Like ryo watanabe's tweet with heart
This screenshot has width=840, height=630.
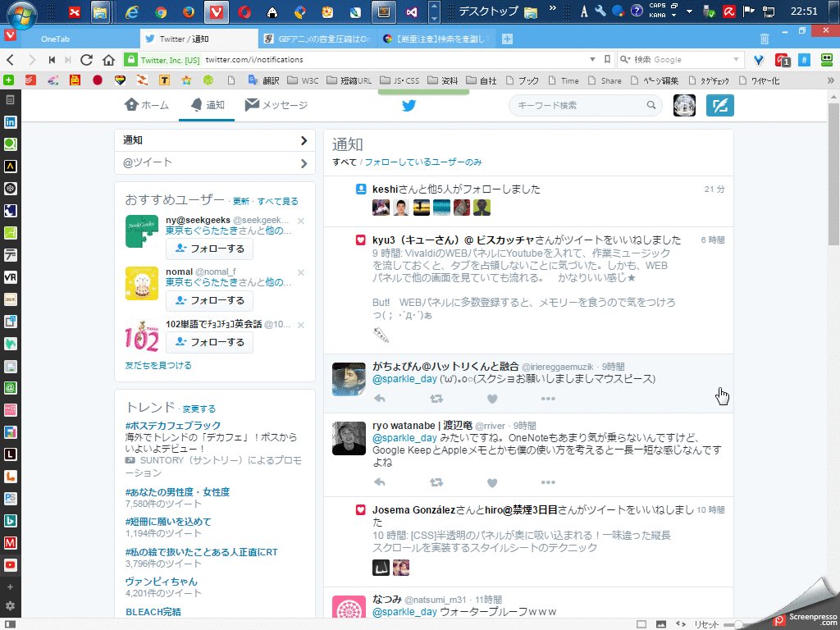[492, 482]
